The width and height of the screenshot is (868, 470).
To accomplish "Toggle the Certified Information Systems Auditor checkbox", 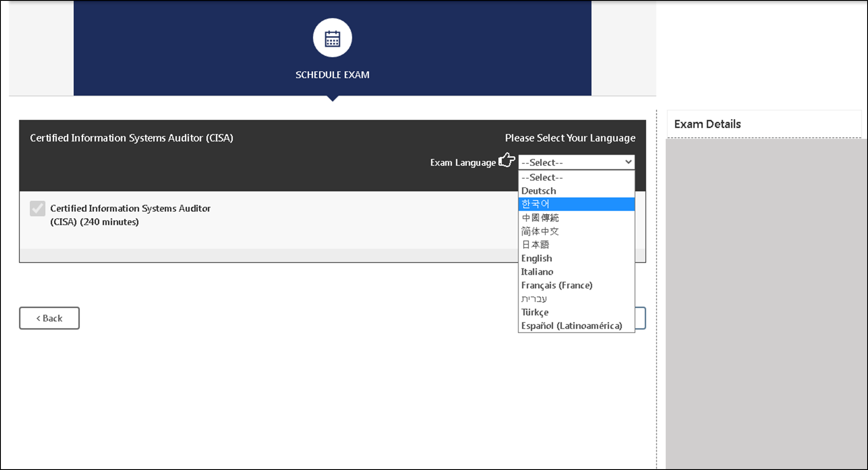I will [38, 208].
